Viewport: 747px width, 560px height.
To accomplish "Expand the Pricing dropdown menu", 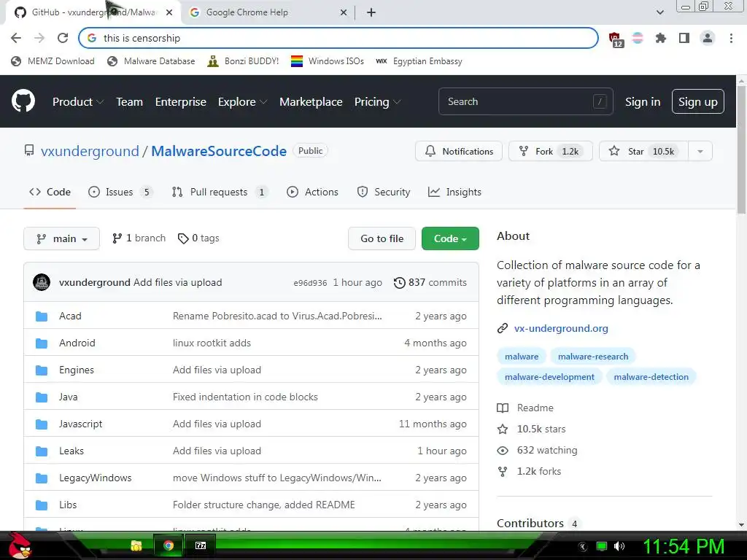I will pyautogui.click(x=377, y=101).
